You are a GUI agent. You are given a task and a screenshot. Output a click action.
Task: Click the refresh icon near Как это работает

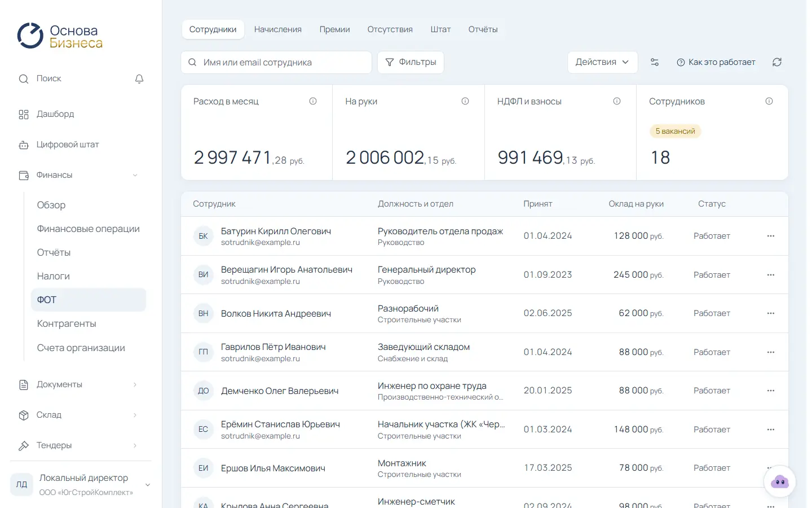[777, 62]
